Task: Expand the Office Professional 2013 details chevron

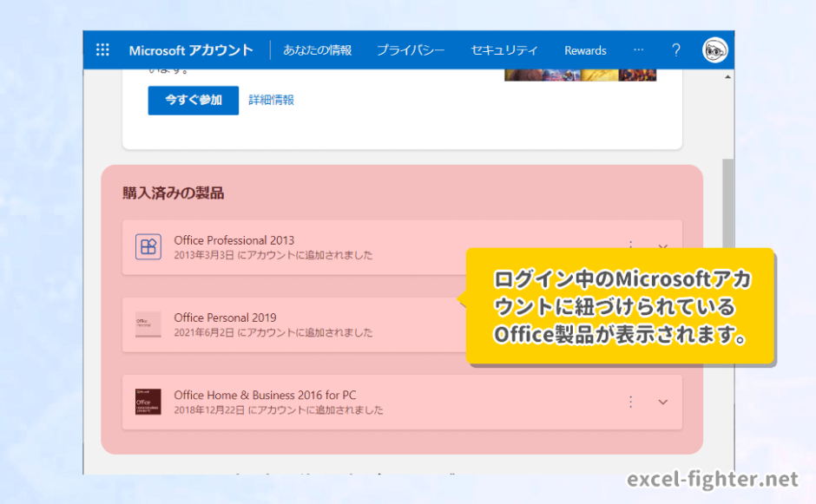Action: (x=662, y=245)
